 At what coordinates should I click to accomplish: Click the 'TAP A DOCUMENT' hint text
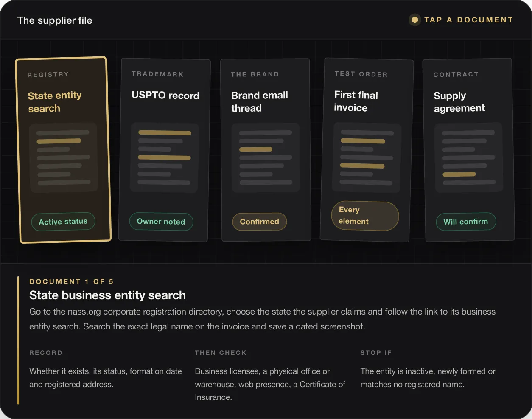click(x=468, y=20)
